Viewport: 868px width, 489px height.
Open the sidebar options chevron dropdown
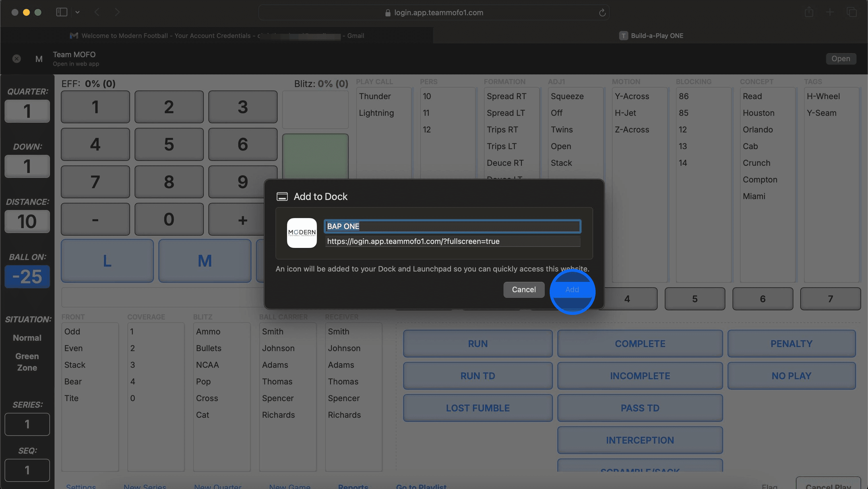tap(77, 12)
